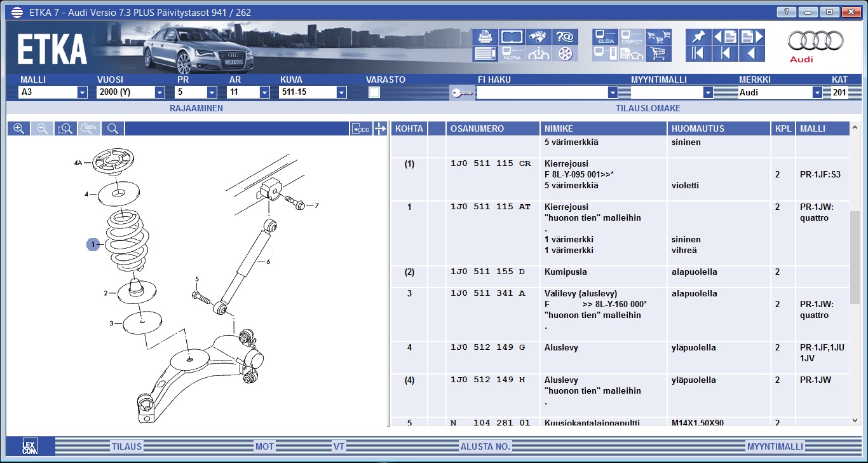Viewport: 868px width, 463px height.
Task: Expand the MALLI dropdown showing A3
Action: tap(82, 93)
